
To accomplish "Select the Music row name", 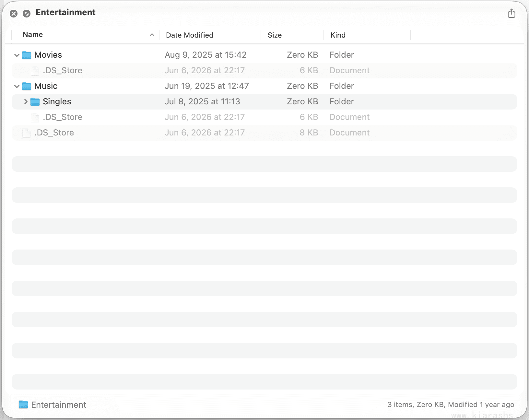I will click(x=46, y=86).
